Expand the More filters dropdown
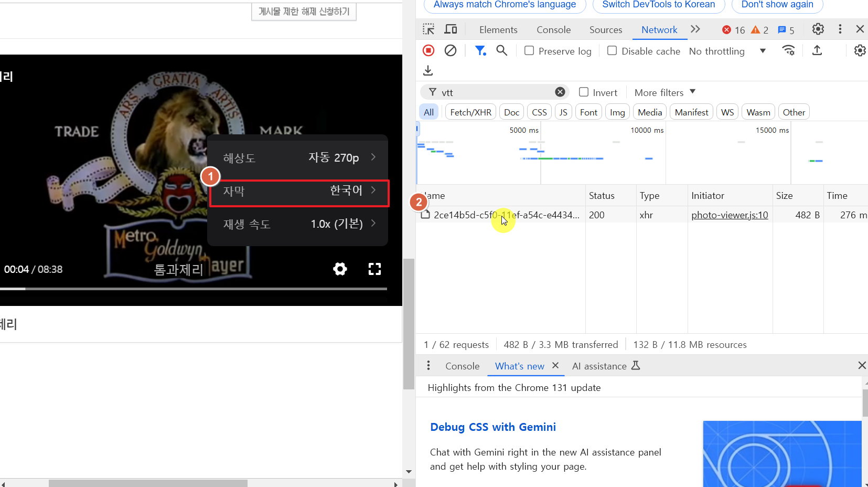The height and width of the screenshot is (487, 868). point(665,92)
